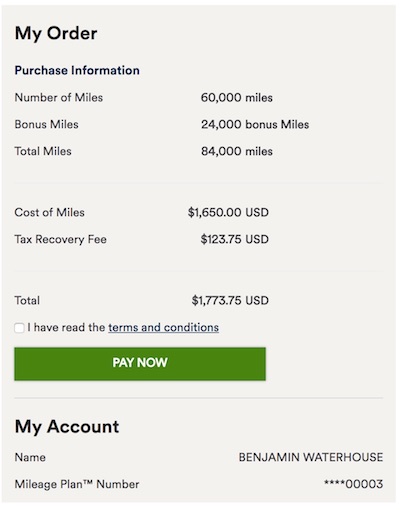400x510 pixels.
Task: Click the Mileage Plan Number label
Action: click(77, 484)
